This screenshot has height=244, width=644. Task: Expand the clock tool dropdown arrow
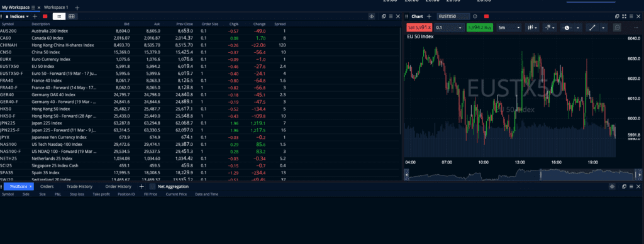[579, 28]
